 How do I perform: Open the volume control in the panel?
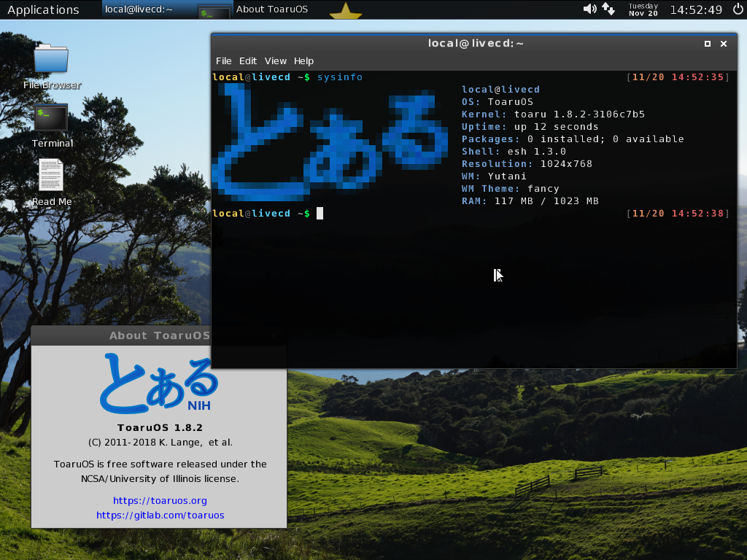click(x=589, y=9)
